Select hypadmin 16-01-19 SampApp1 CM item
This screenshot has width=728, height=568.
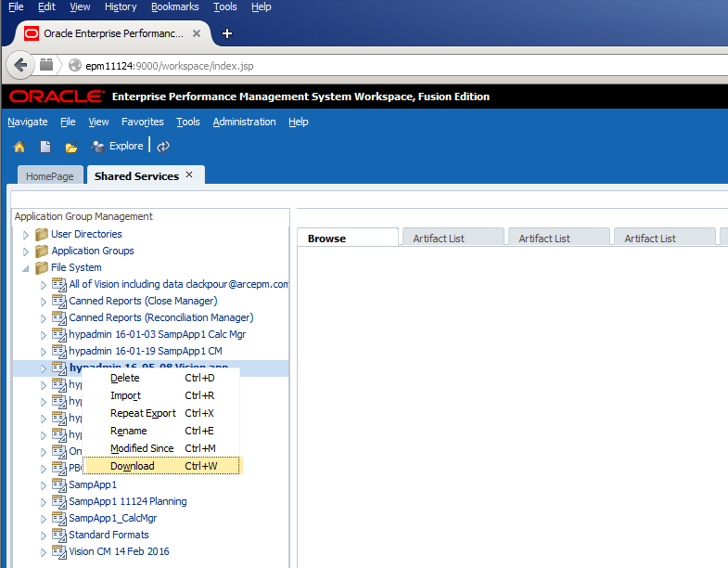click(146, 351)
